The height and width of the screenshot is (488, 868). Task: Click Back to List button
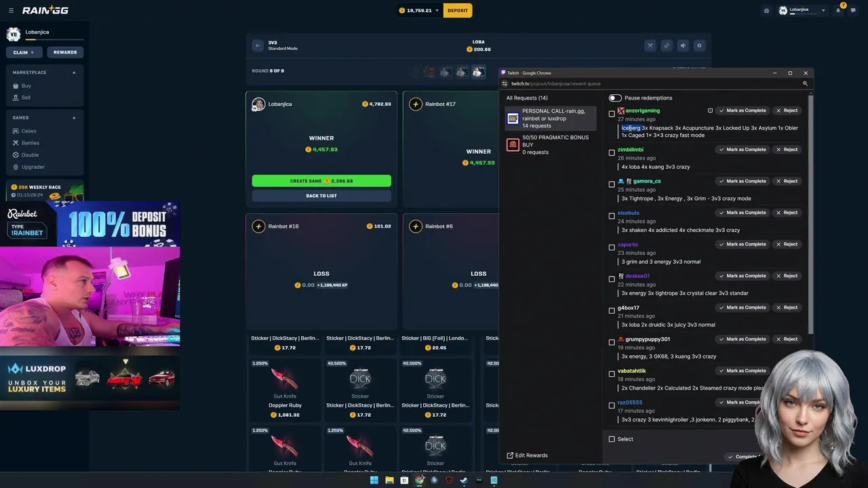(x=321, y=196)
